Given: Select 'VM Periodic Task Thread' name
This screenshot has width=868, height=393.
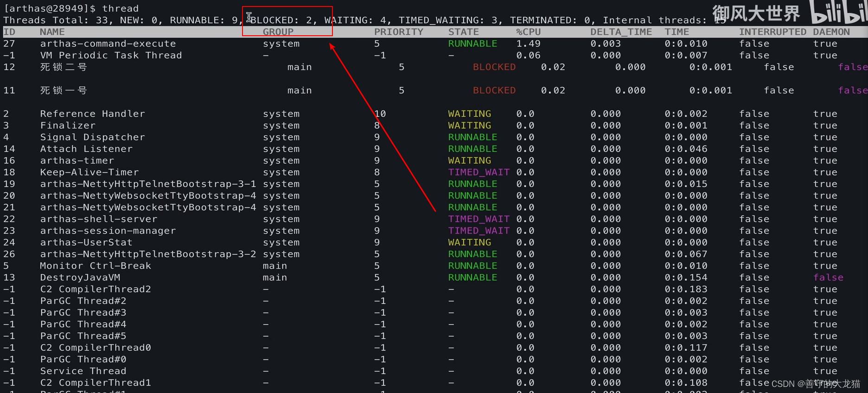Looking at the screenshot, I should point(111,55).
